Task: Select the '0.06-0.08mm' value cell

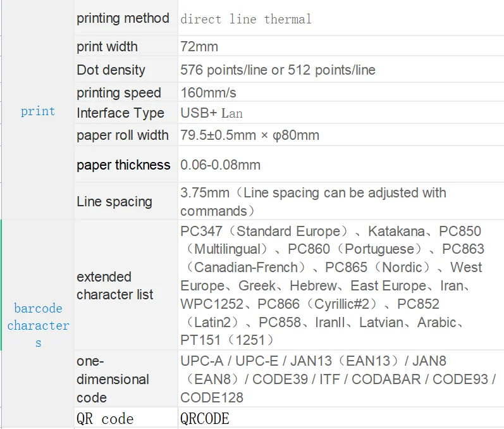Action: coord(220,165)
